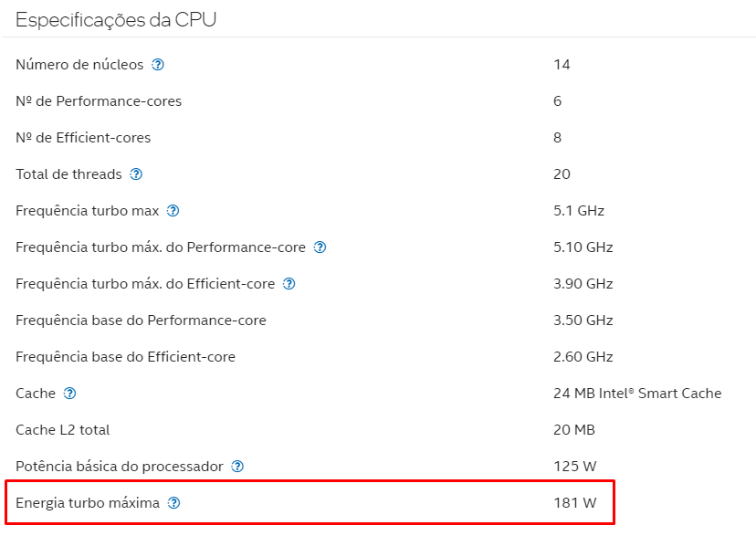
Task: Select the Cache L2 total label
Action: [63, 430]
